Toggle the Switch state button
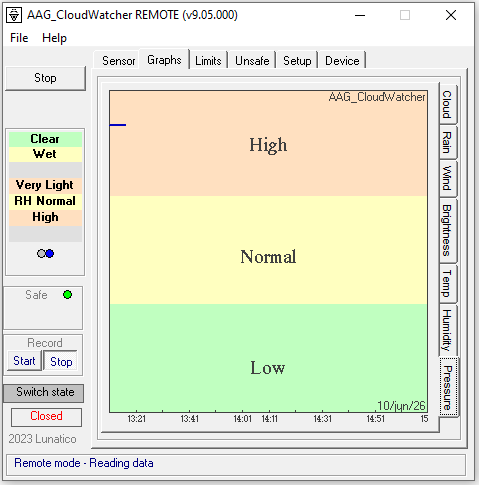This screenshot has height=485, width=479. [x=44, y=393]
